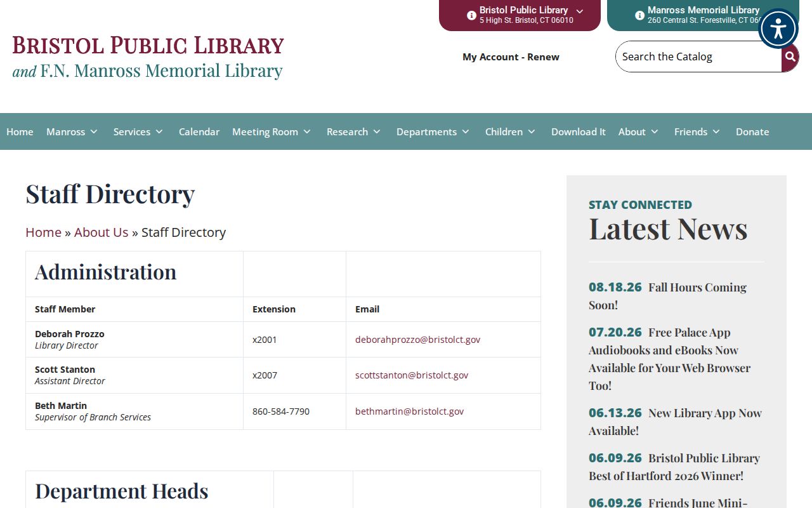The image size is (812, 508).
Task: Open the Calendar menu item
Action: click(x=199, y=131)
